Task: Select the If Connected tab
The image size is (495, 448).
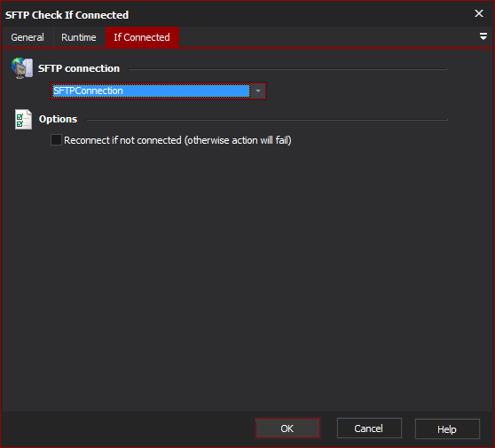Action: (x=142, y=37)
